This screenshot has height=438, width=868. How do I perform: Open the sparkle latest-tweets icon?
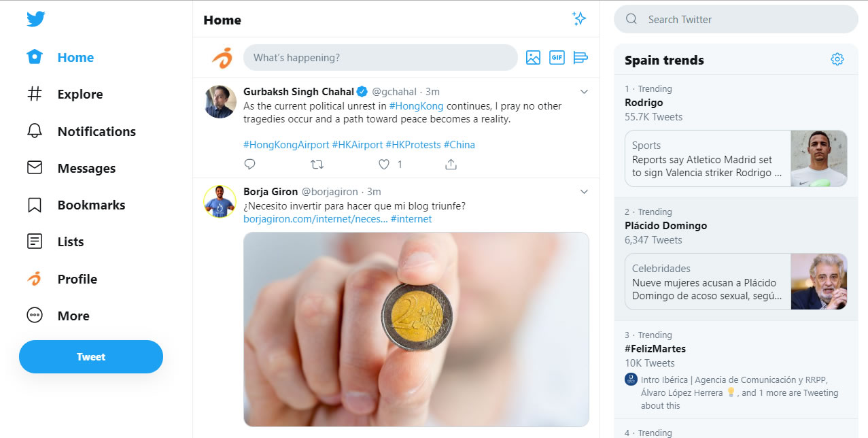pyautogui.click(x=579, y=19)
